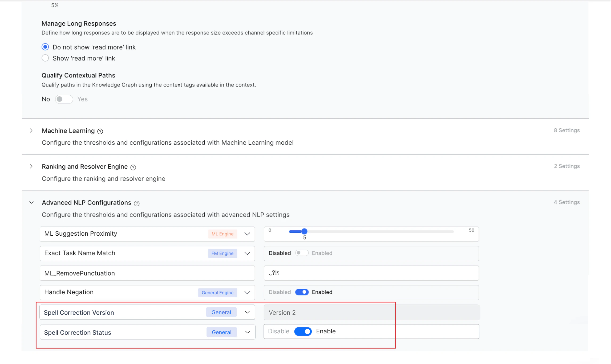Toggle Qualify Contextual Paths to Yes
The height and width of the screenshot is (364, 611).
click(x=64, y=99)
